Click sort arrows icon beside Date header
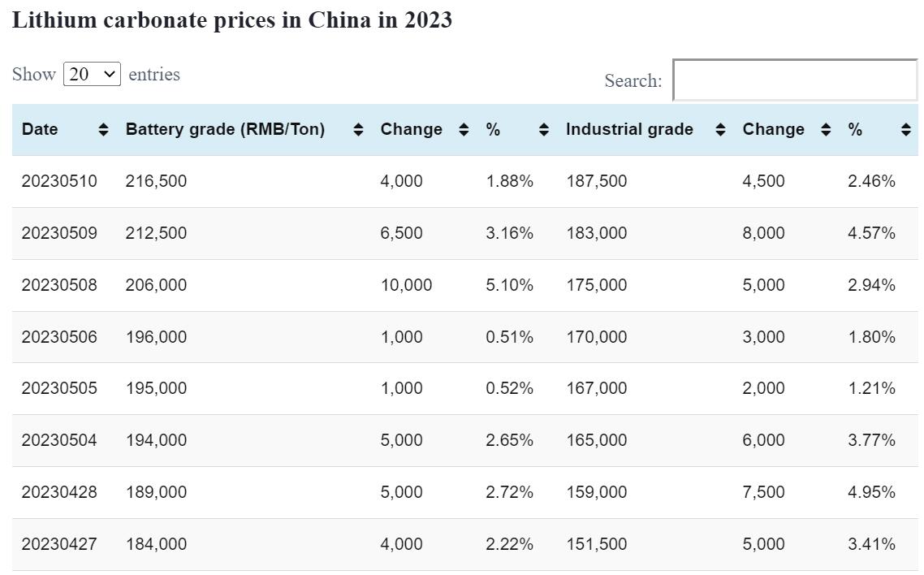This screenshot has height=575, width=924. 103,130
